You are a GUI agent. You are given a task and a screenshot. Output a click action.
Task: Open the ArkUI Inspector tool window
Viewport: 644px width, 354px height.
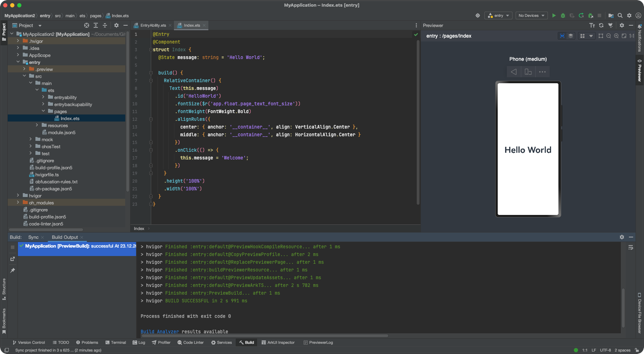278,342
